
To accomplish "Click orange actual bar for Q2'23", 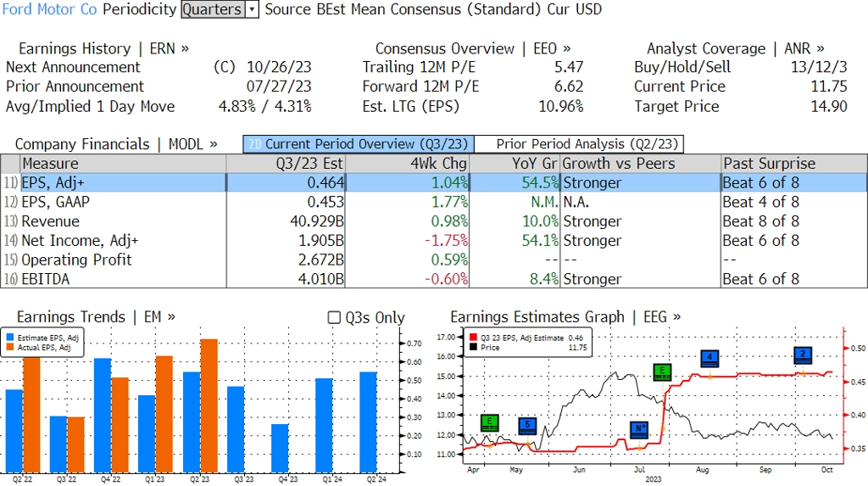I will 209,405.
